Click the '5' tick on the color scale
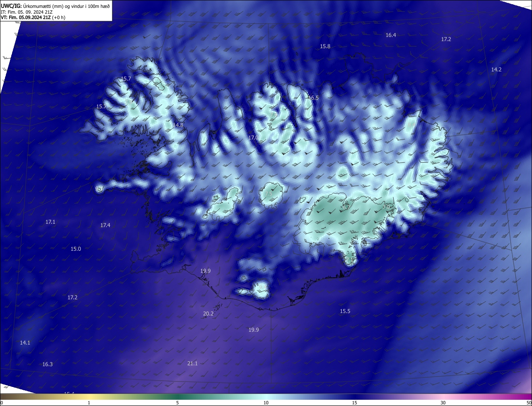 (177, 403)
